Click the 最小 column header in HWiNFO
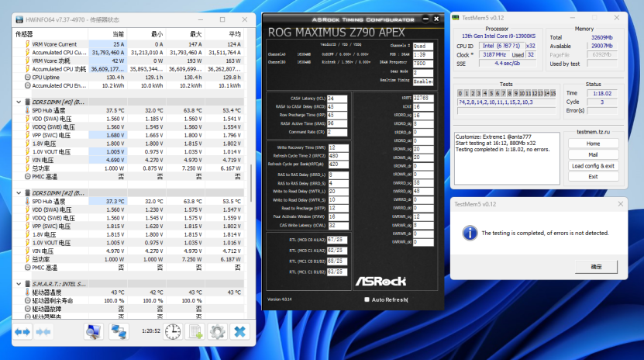The width and height of the screenshot is (644, 360). 146,34
